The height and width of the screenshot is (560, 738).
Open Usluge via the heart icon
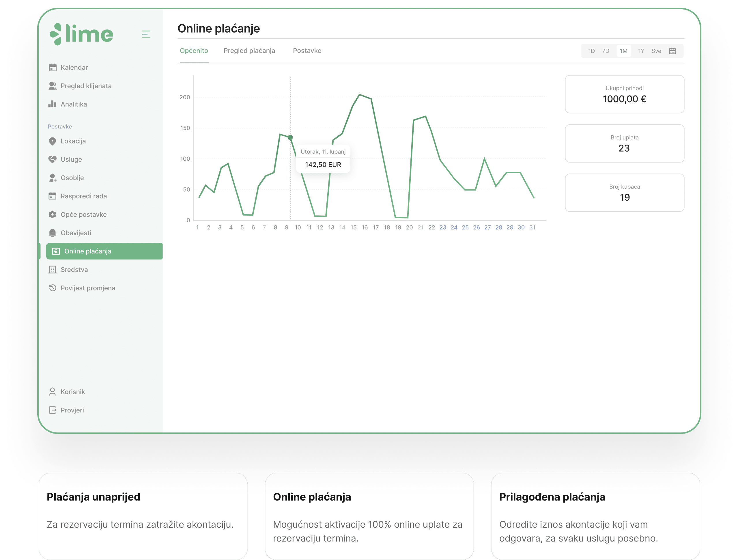pos(53,159)
